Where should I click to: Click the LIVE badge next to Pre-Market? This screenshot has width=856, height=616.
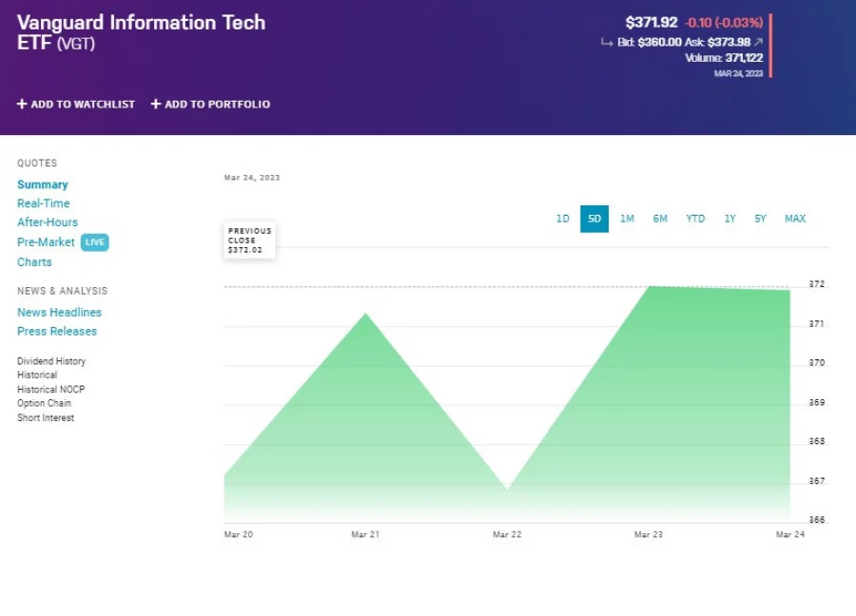[x=94, y=242]
